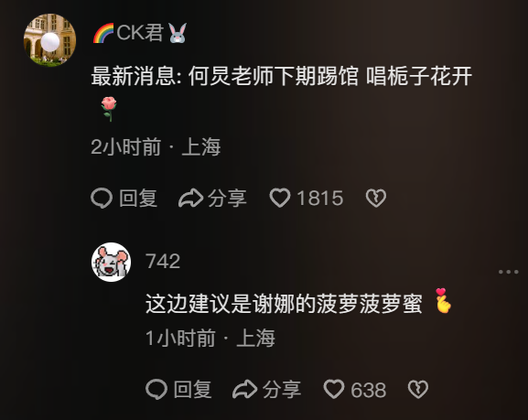The width and height of the screenshot is (528, 420).
Task: Dislike CK君's comment with broken heart
Action: 376,198
